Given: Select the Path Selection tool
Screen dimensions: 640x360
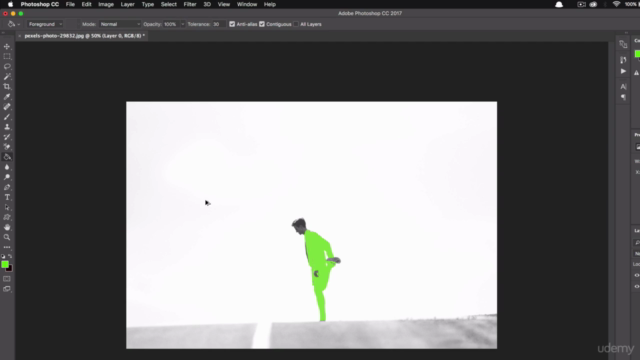Looking at the screenshot, I should coord(7,207).
